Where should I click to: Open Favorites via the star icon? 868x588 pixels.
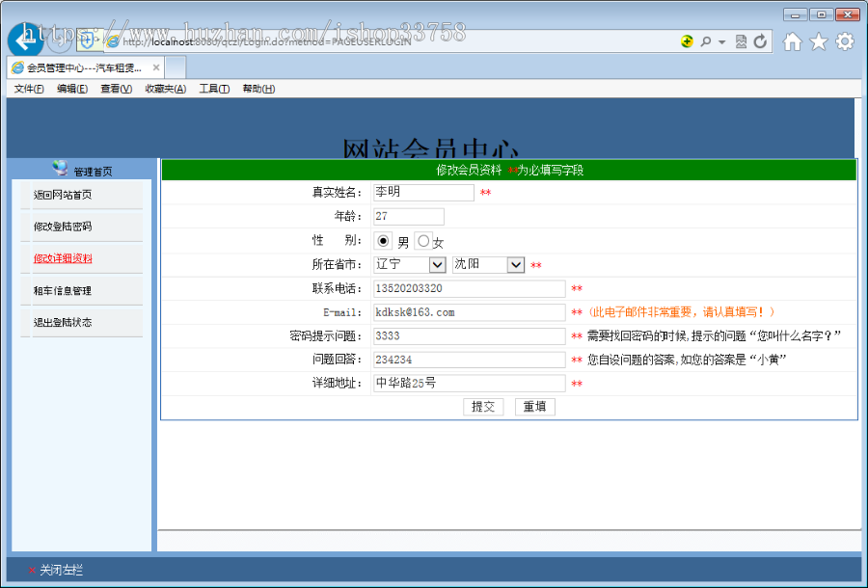(818, 41)
